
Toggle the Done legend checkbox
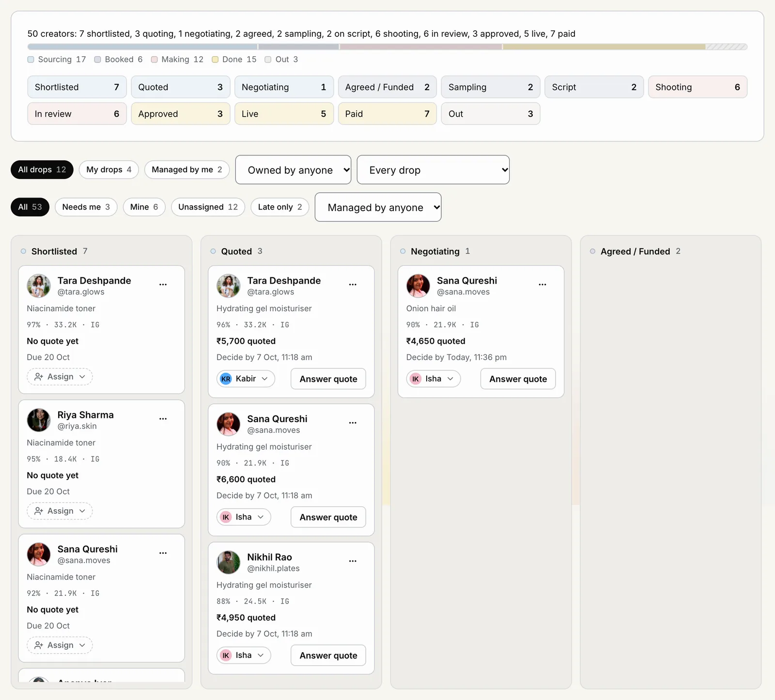(215, 60)
